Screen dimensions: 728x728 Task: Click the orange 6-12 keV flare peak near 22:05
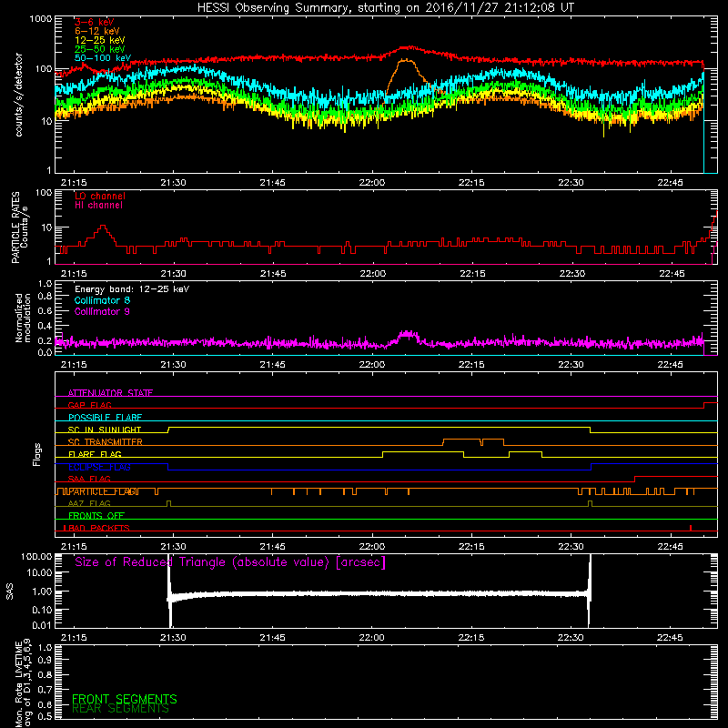pyautogui.click(x=406, y=60)
